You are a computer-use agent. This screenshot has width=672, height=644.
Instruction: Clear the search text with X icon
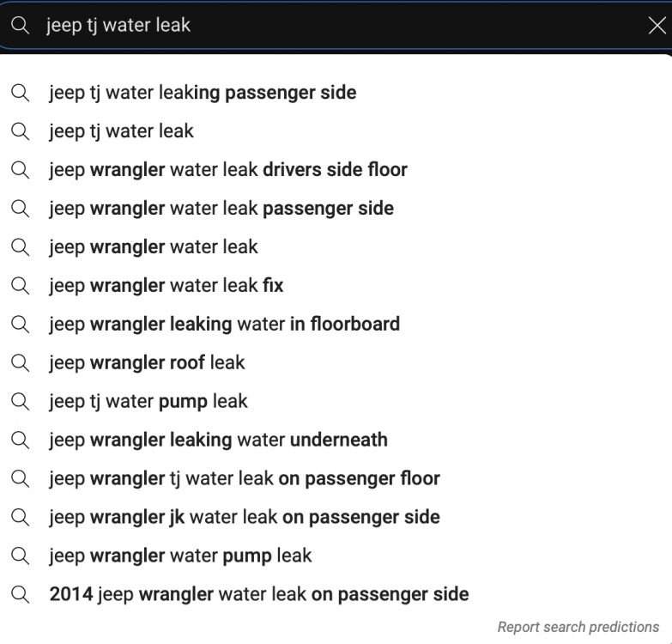click(x=656, y=26)
